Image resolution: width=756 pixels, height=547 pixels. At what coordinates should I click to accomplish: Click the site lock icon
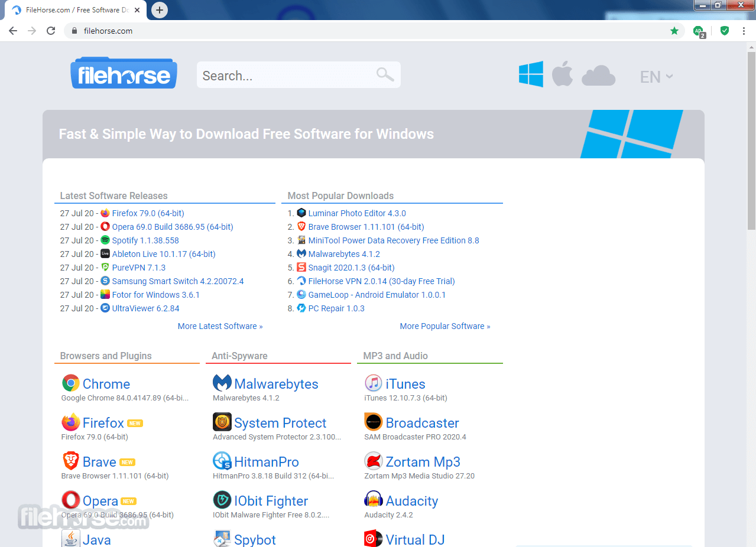[74, 31]
